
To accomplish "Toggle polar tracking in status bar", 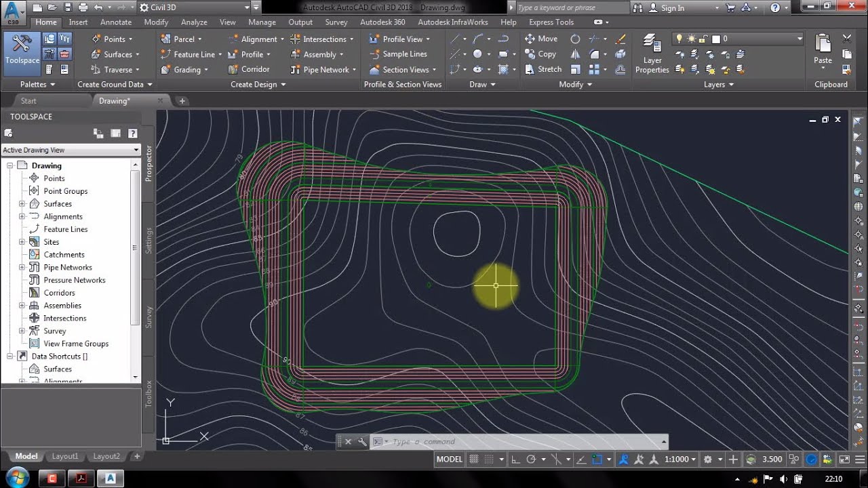I will 532,460.
